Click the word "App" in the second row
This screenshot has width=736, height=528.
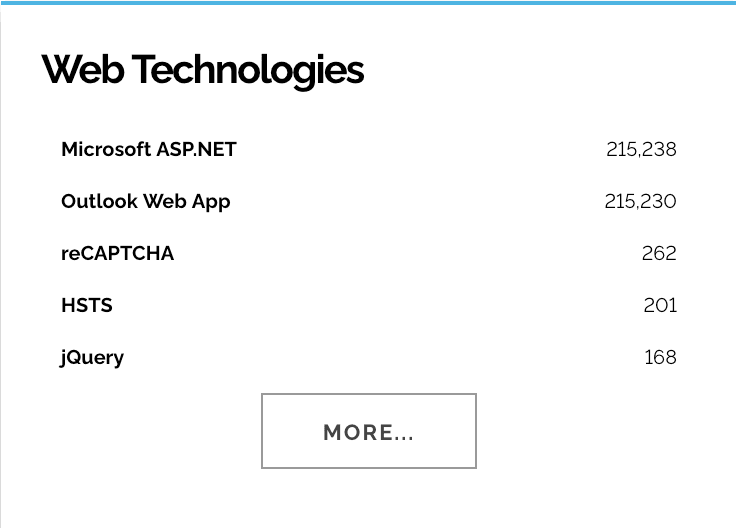(x=211, y=202)
